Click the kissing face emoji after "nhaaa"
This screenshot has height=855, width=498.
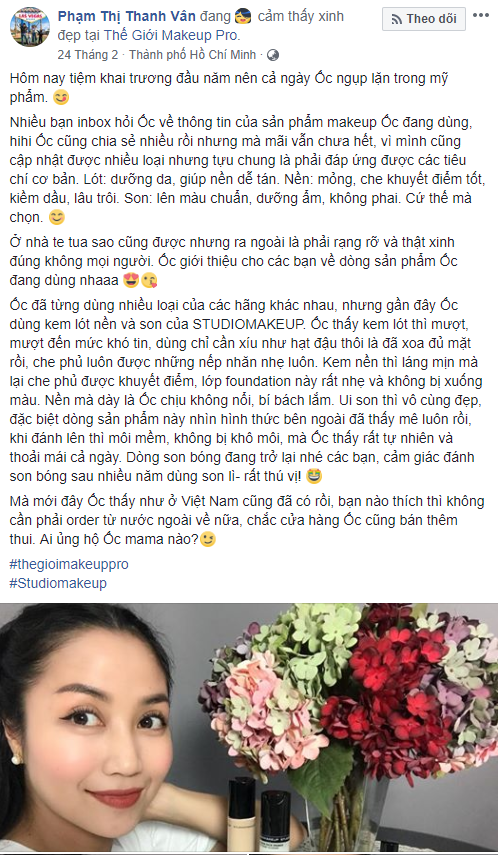click(149, 281)
